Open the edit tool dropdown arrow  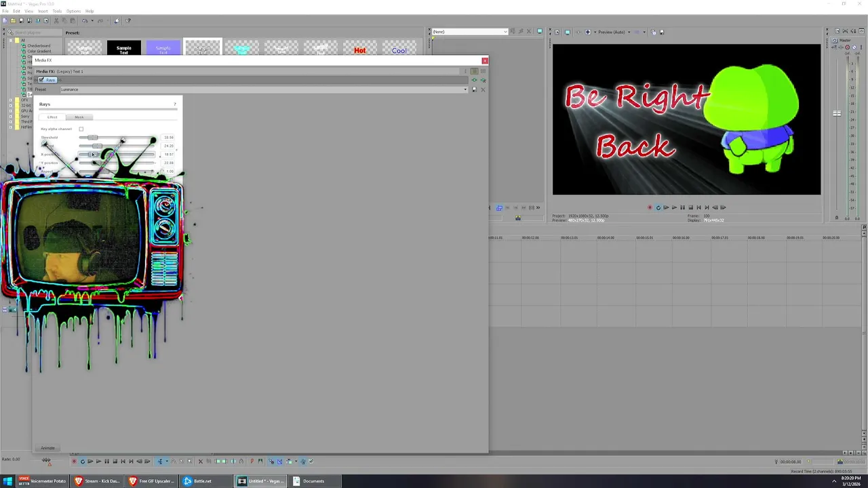click(x=167, y=462)
